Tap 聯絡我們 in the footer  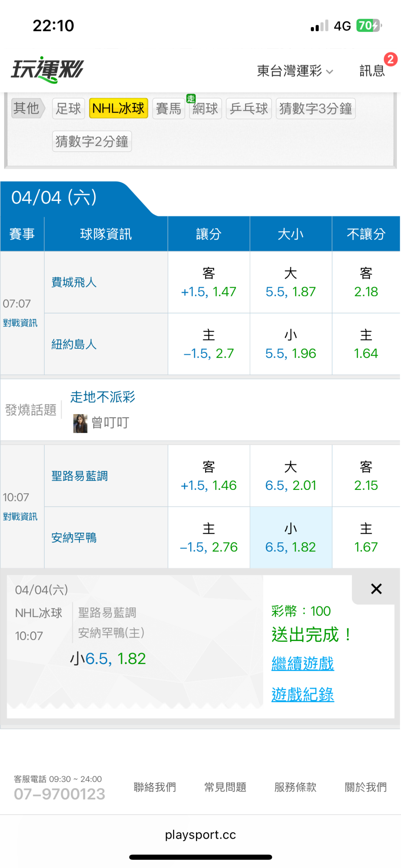click(x=155, y=787)
